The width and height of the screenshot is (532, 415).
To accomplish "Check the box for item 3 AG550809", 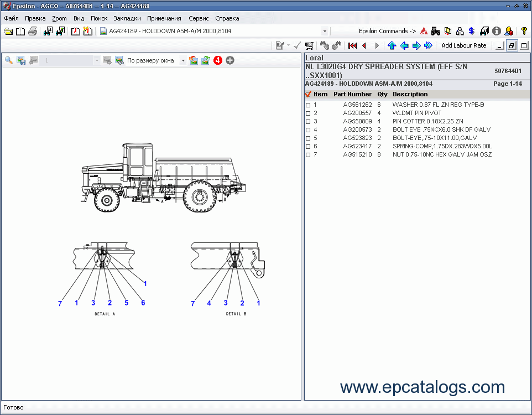I will (x=308, y=122).
